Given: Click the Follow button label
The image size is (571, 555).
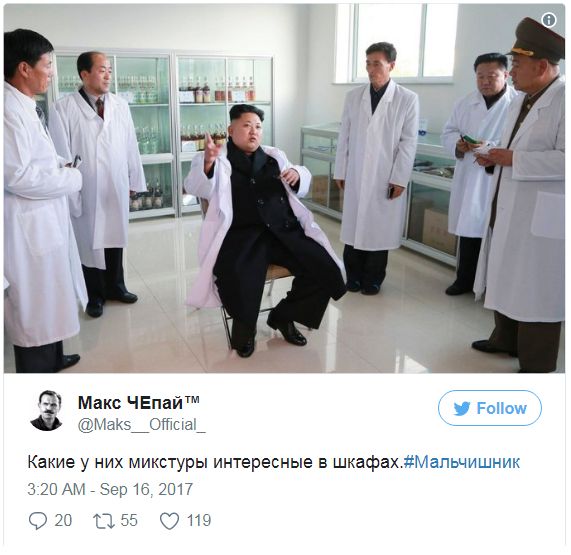Looking at the screenshot, I should tap(501, 408).
